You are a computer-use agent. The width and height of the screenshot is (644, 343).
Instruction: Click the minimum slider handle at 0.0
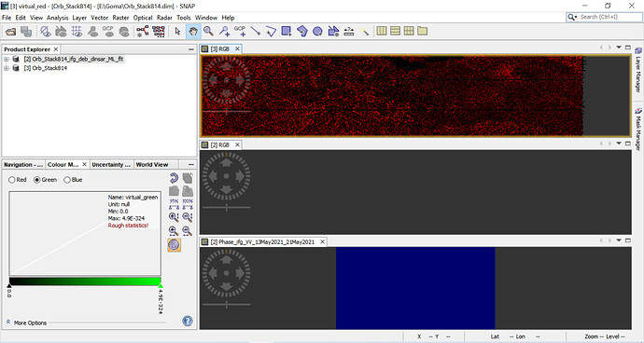click(9, 285)
